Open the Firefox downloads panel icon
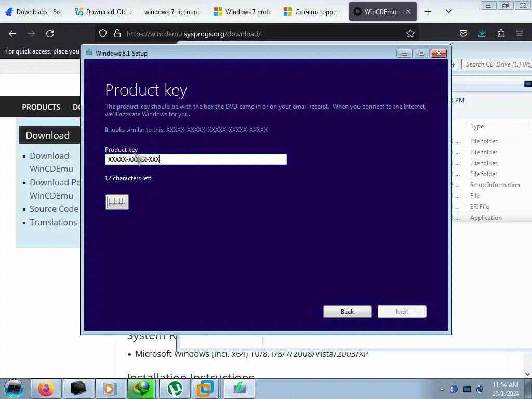Viewport: 532px width, 399px height. 482,34
